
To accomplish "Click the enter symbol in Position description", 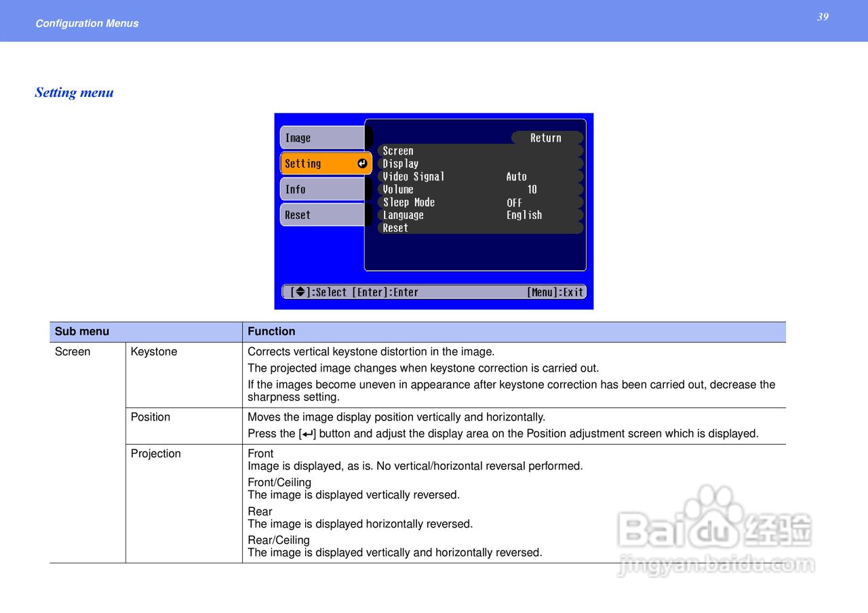I will pyautogui.click(x=307, y=433).
